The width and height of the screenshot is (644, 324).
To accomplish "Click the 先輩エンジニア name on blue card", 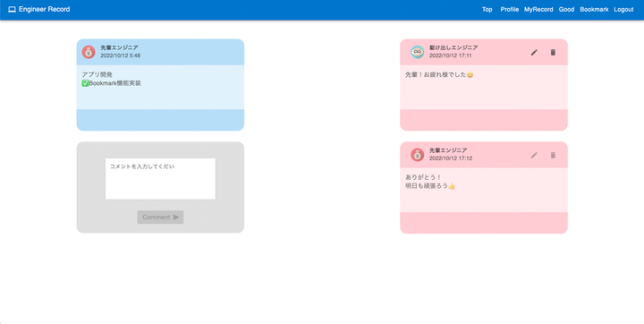I will [119, 47].
